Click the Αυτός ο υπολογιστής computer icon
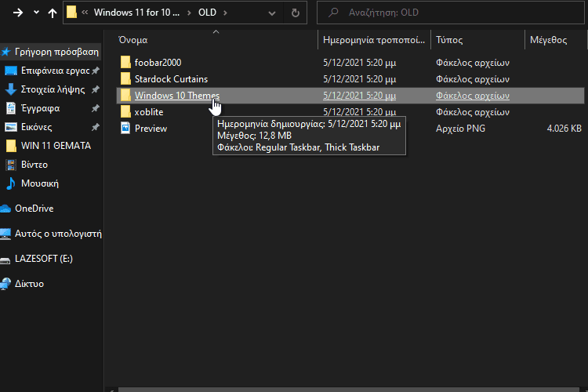Image resolution: width=588 pixels, height=392 pixels. tap(5, 234)
